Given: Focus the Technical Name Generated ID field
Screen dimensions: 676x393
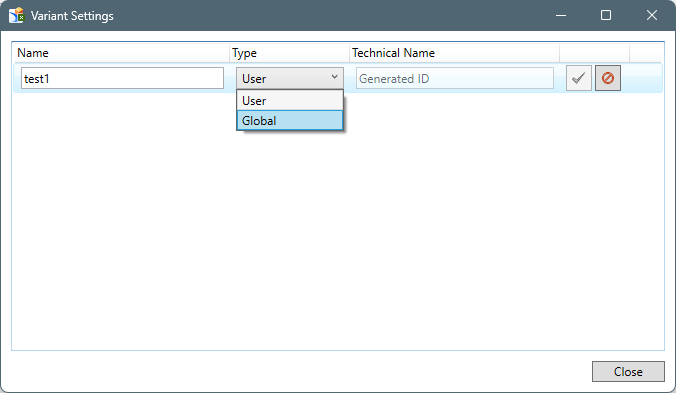Looking at the screenshot, I should (x=455, y=78).
